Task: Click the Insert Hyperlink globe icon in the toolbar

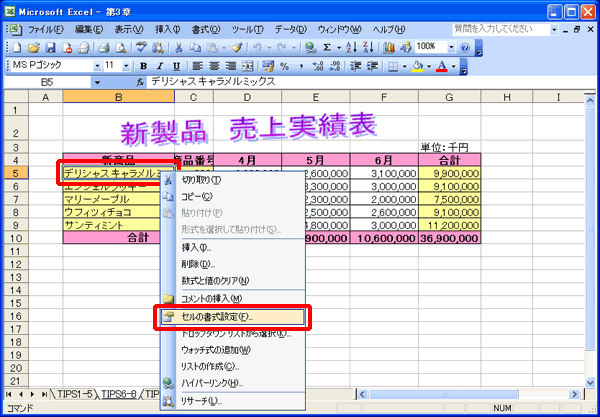Action: (311, 47)
